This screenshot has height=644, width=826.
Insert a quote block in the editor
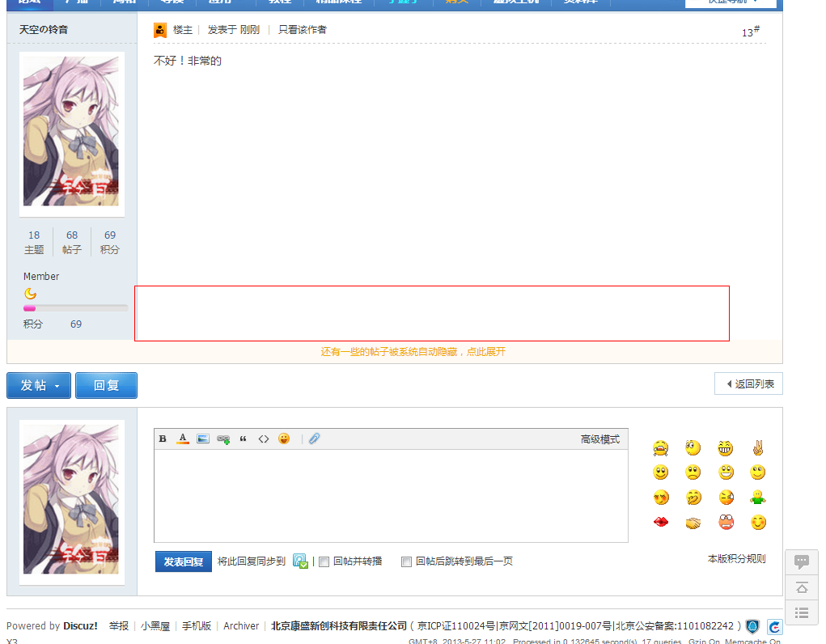(243, 439)
